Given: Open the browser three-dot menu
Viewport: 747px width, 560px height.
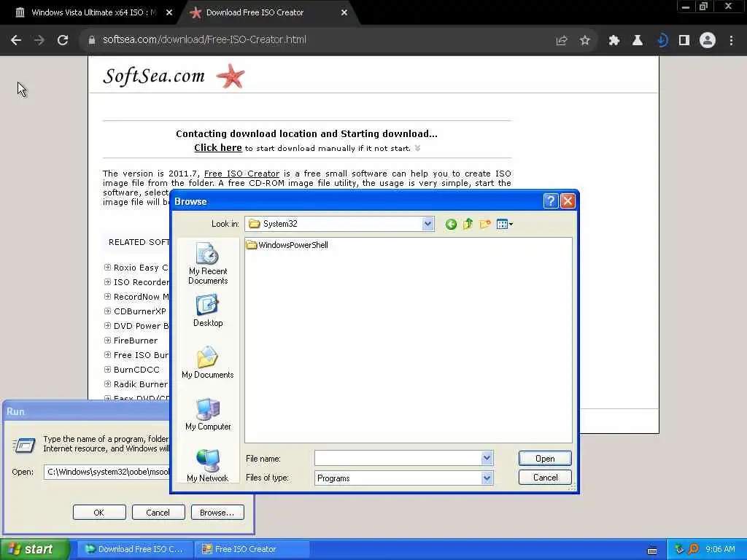Looking at the screenshot, I should pos(731,41).
